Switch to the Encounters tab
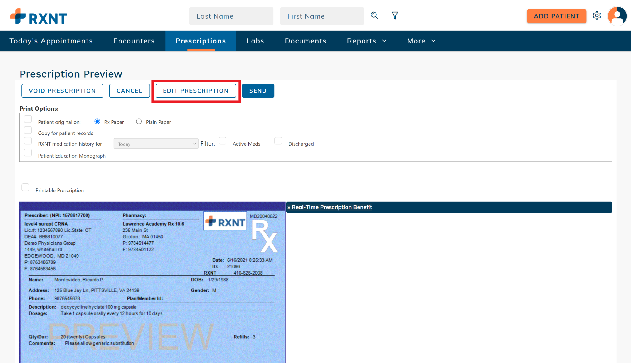 [134, 41]
